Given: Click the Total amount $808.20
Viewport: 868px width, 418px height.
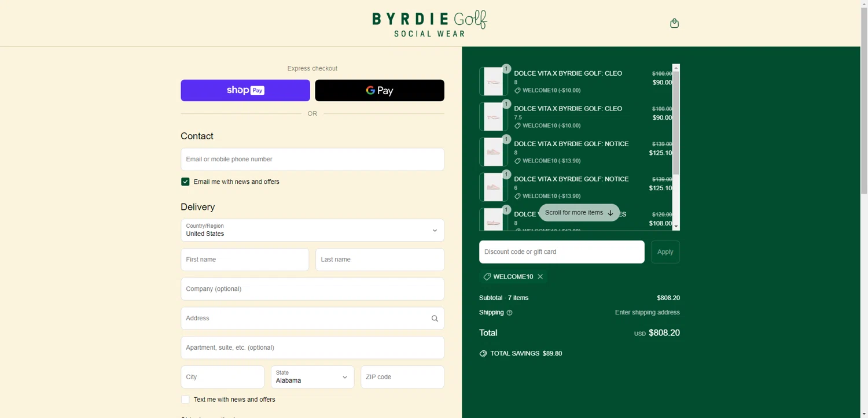Looking at the screenshot, I should tap(664, 333).
